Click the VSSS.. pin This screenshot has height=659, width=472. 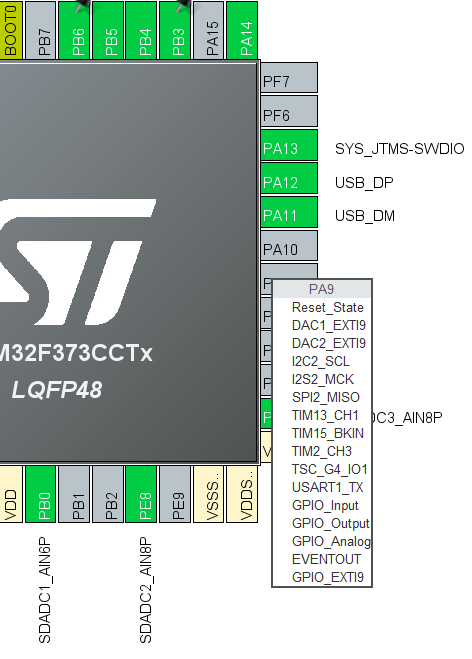point(209,494)
